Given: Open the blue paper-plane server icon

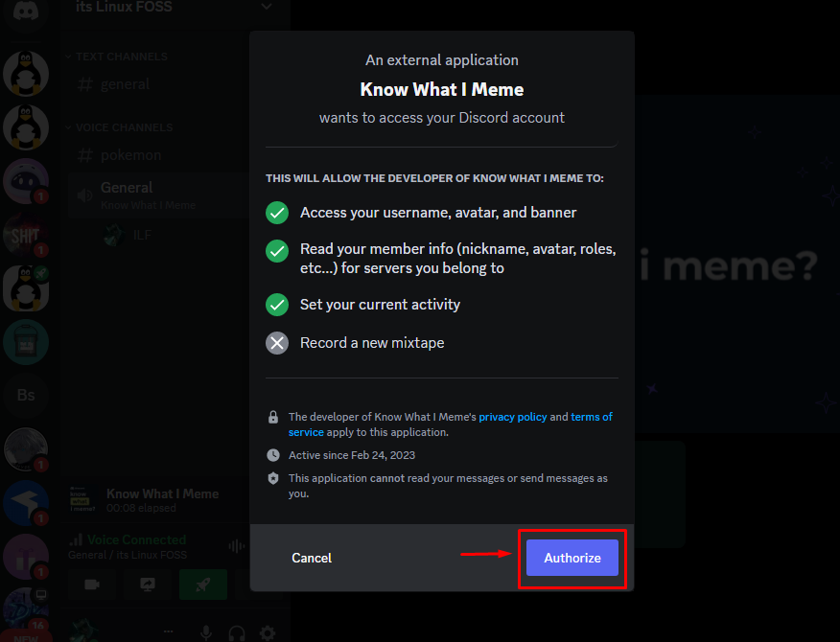Looking at the screenshot, I should pyautogui.click(x=26, y=502).
